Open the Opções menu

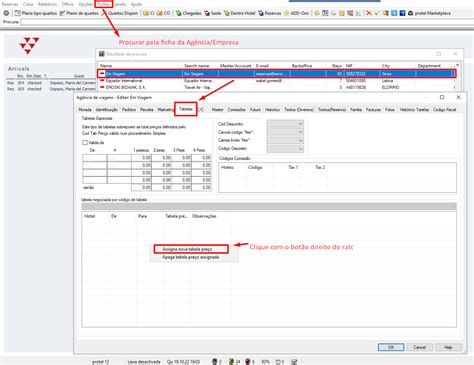pyautogui.click(x=85, y=4)
